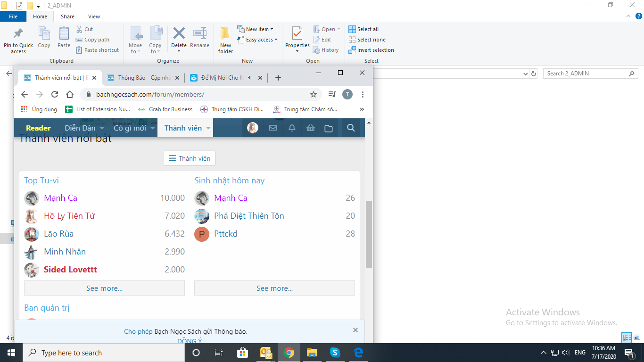644x362 pixels.
Task: Open the notification bell in forum navbar
Action: (x=292, y=128)
